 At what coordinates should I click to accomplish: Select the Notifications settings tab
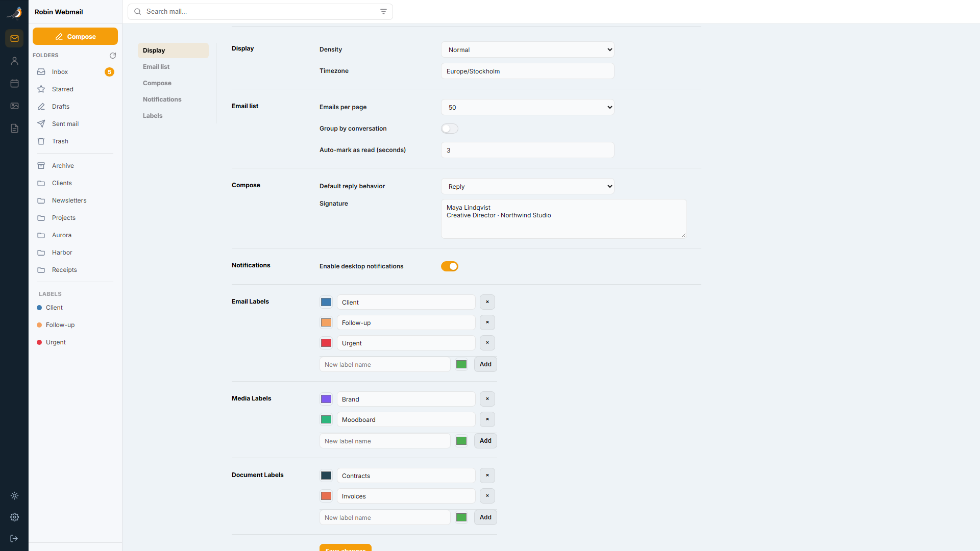[173, 99]
